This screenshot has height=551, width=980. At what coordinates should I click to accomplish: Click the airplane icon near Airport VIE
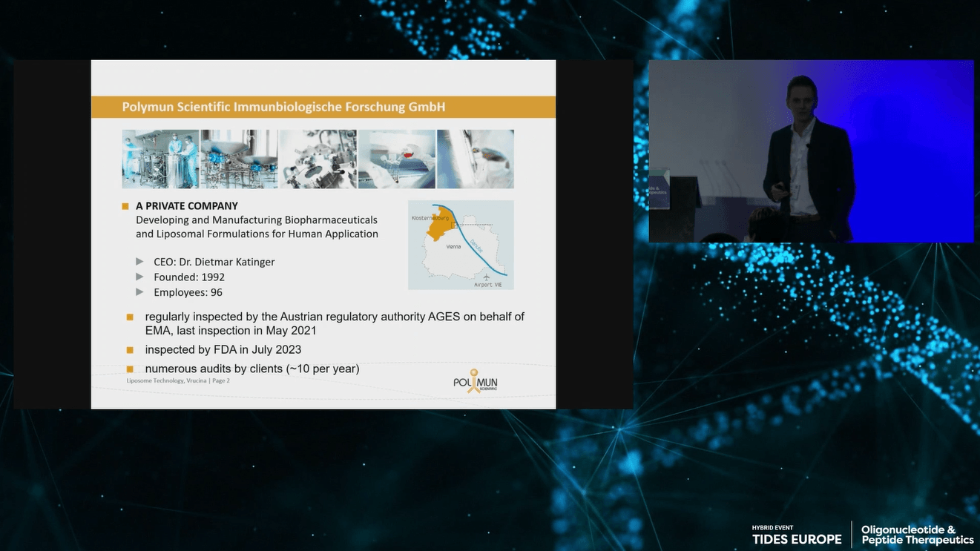click(x=487, y=277)
